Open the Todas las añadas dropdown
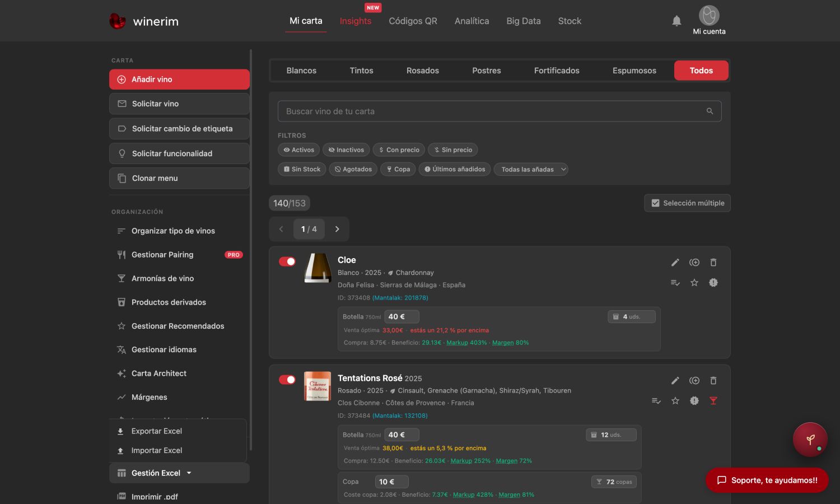The height and width of the screenshot is (504, 840). [531, 169]
